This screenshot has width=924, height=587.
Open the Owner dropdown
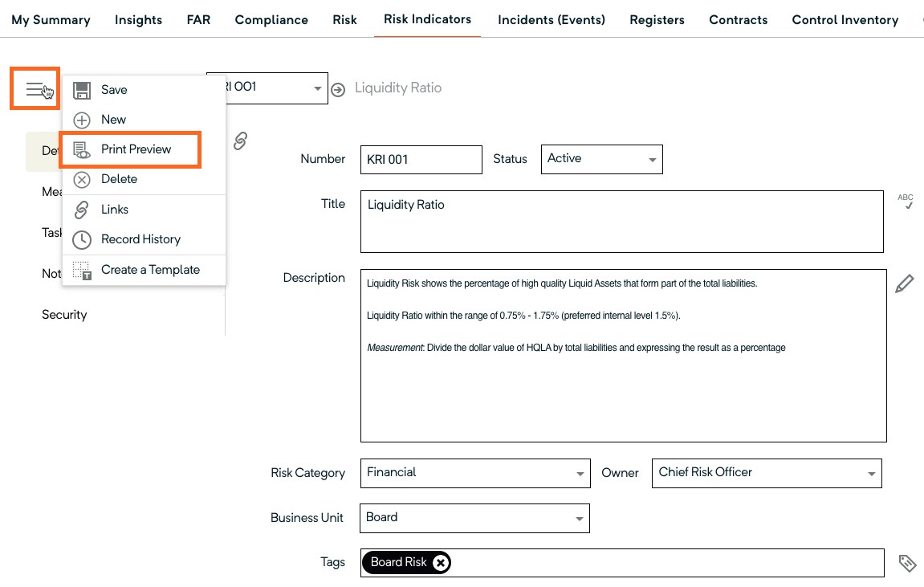[x=767, y=473]
